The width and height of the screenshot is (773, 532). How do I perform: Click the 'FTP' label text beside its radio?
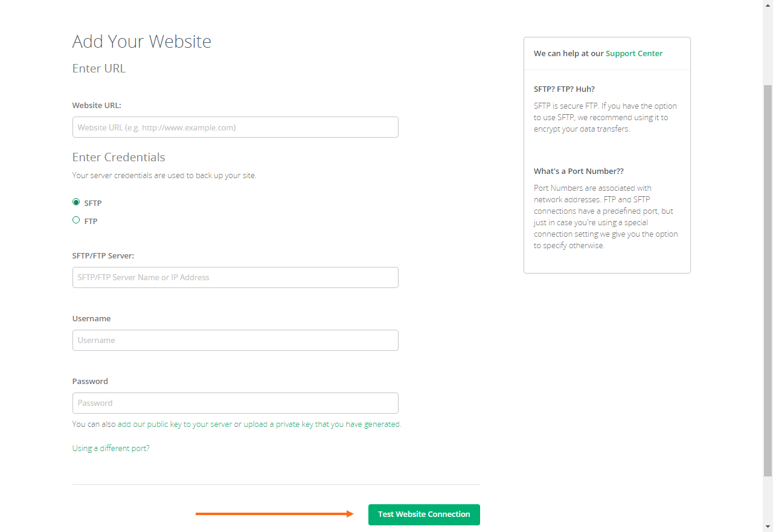click(91, 222)
